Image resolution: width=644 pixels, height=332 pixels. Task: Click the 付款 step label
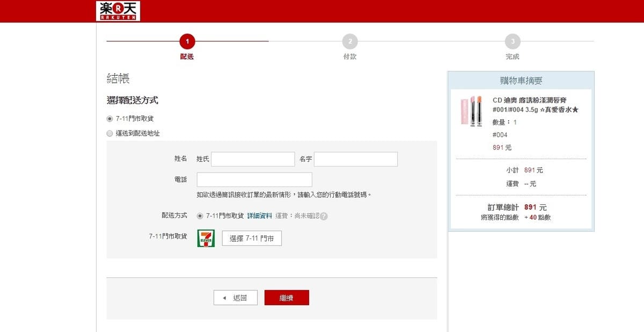click(349, 56)
